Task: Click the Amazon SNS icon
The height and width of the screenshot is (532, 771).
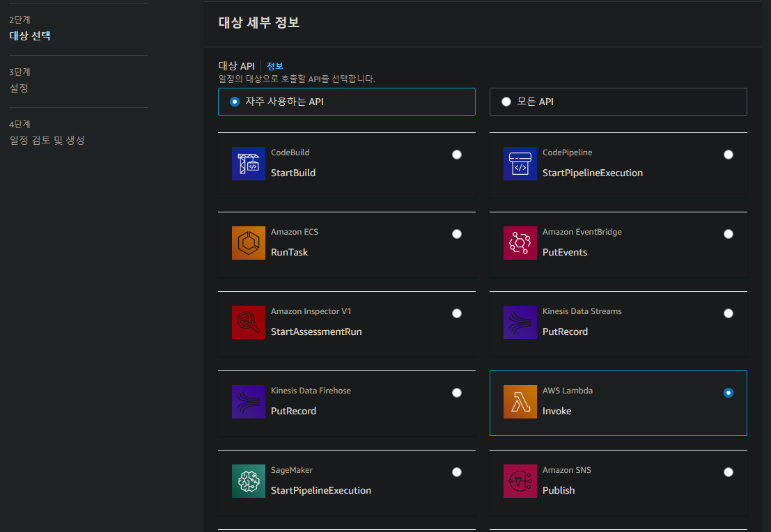Action: 520,481
